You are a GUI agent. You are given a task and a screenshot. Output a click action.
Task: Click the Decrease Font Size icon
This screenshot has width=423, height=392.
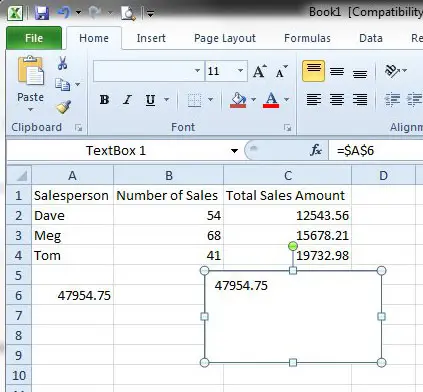pyautogui.click(x=281, y=71)
